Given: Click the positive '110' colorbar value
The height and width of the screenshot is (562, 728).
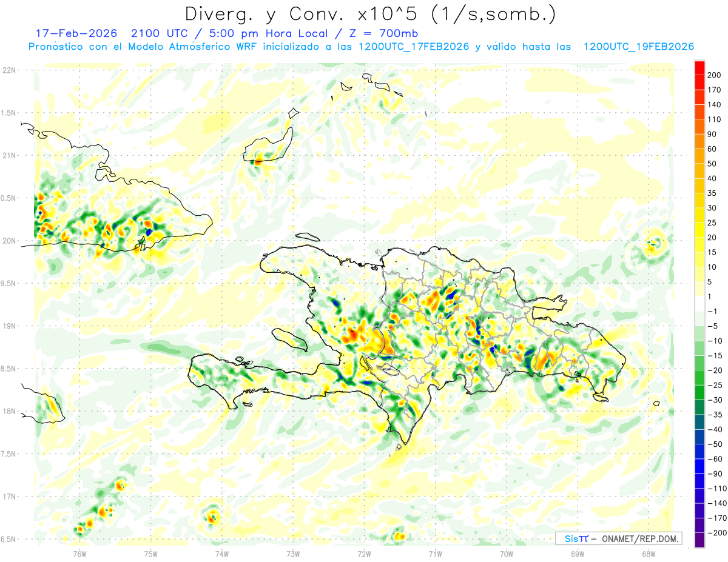Looking at the screenshot, I should [x=714, y=119].
